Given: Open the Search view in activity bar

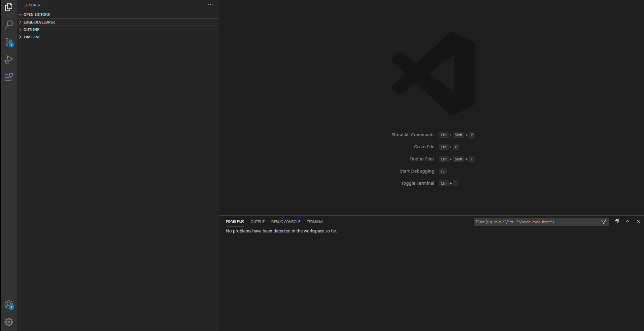Looking at the screenshot, I should [x=9, y=25].
